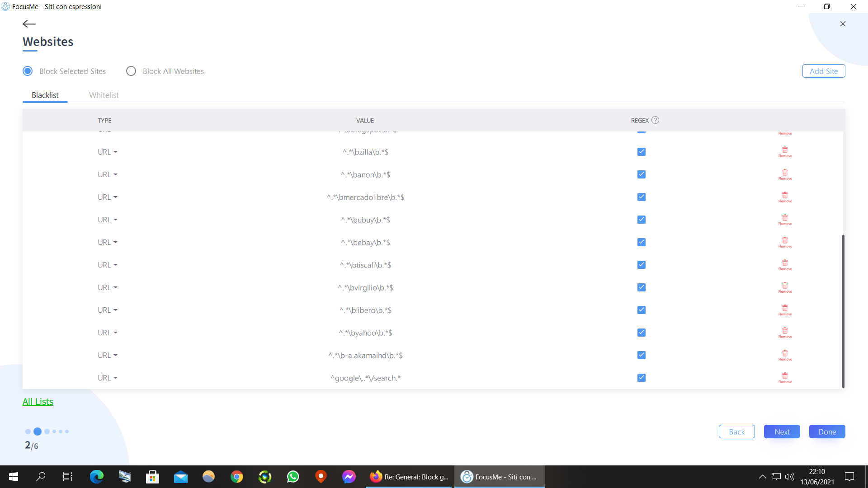This screenshot has width=868, height=488.
Task: Click the Back button
Action: point(736,432)
